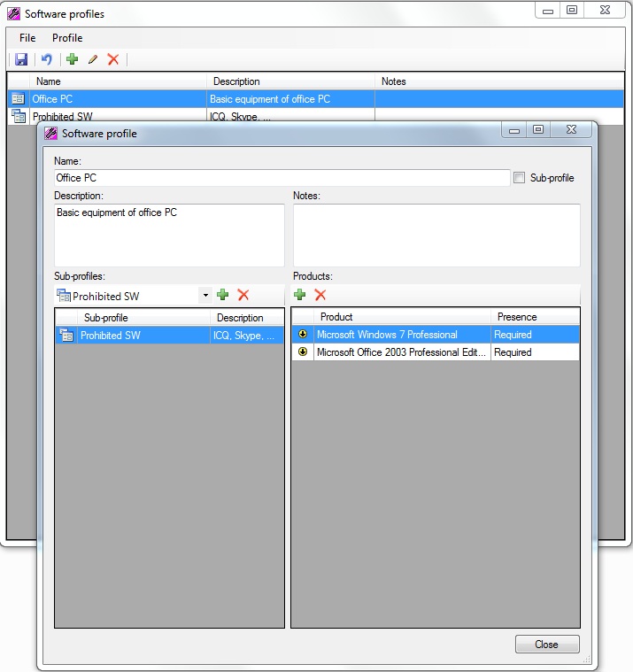Select the Prohibited SW sub-profile row
The image size is (633, 672).
click(170, 336)
